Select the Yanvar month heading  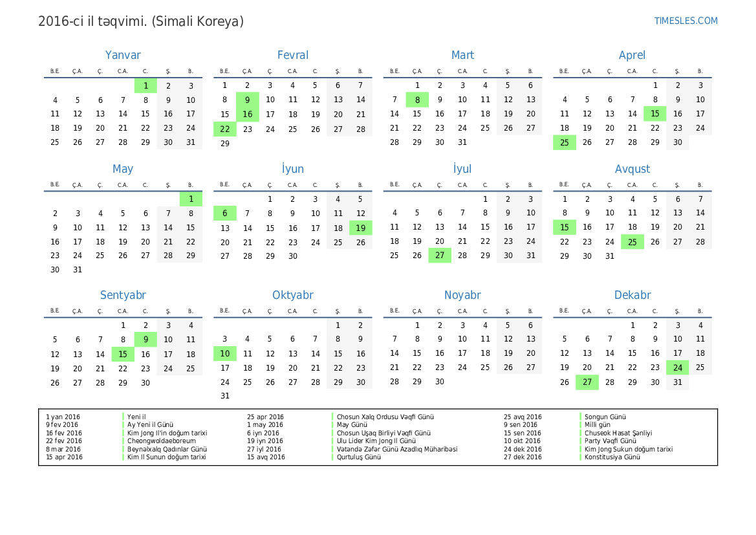click(x=123, y=55)
